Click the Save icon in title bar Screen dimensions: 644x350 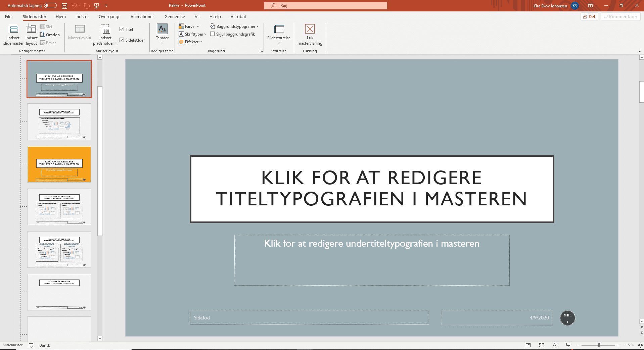click(x=64, y=6)
